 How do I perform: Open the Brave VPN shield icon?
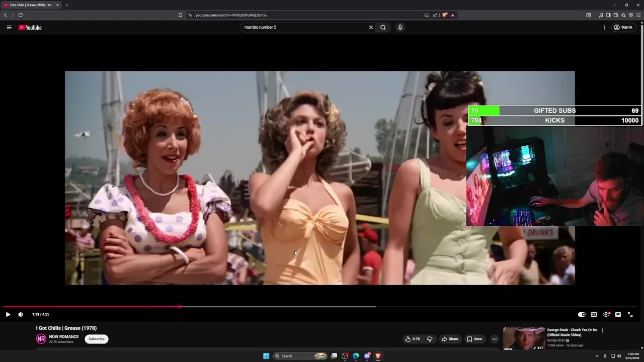pyautogui.click(x=630, y=15)
